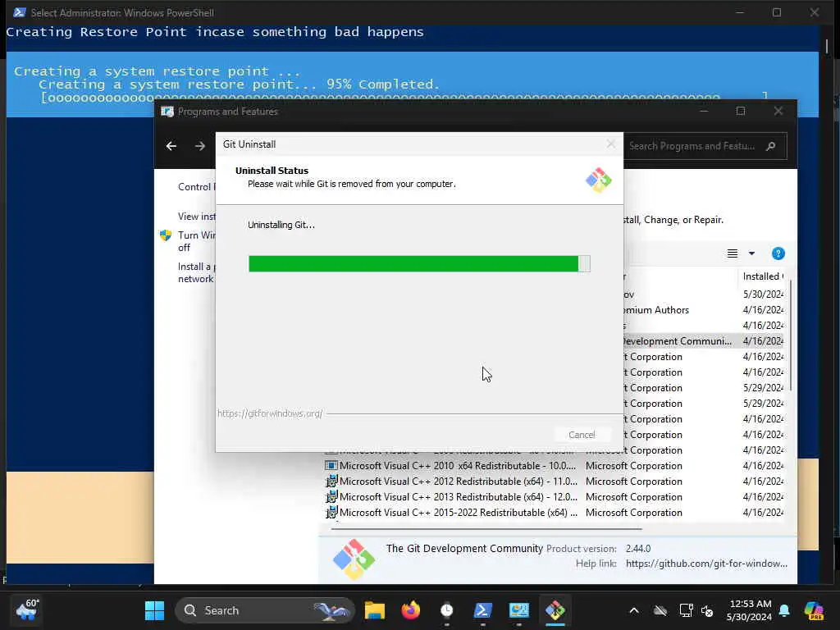Click the vertical scrollbar of the programs list
Image resolution: width=840 pixels, height=630 pixels.
point(791,335)
